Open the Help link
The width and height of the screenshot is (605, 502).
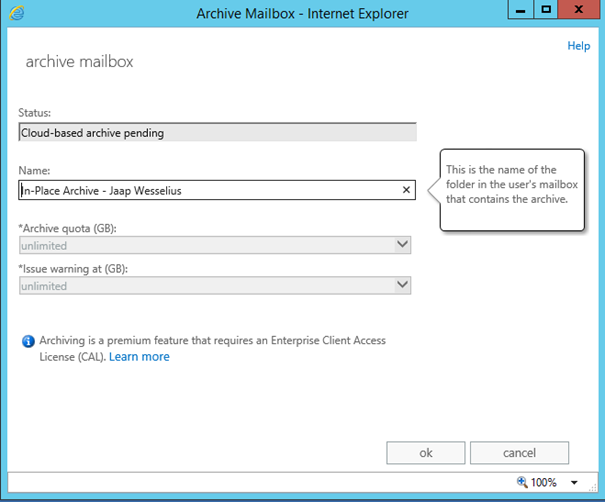(578, 46)
